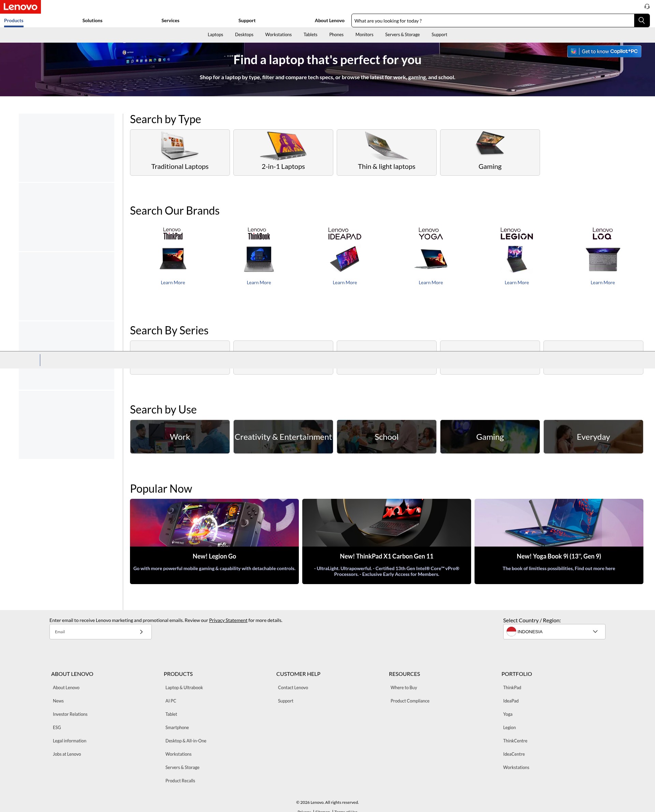Click Learn More under LOQ

click(x=602, y=282)
